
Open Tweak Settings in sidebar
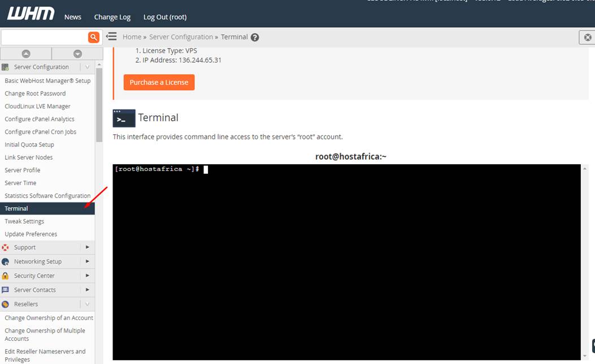point(24,221)
